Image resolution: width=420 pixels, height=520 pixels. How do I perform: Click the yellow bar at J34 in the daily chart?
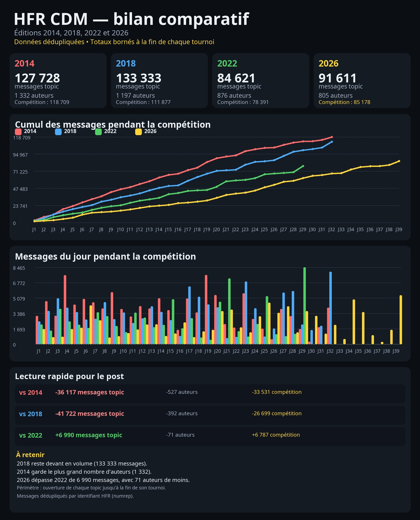pos(354,322)
